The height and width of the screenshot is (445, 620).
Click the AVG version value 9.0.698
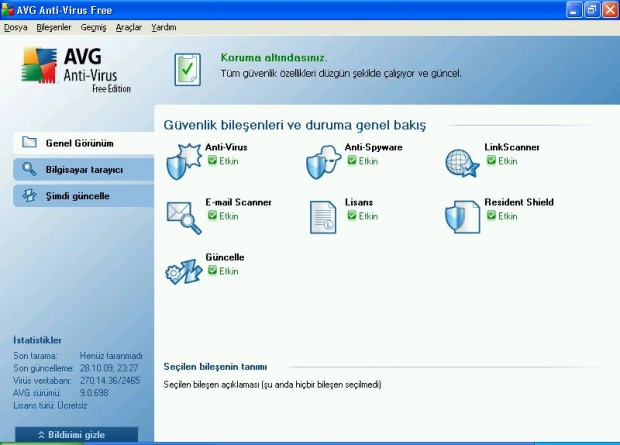pos(94,393)
